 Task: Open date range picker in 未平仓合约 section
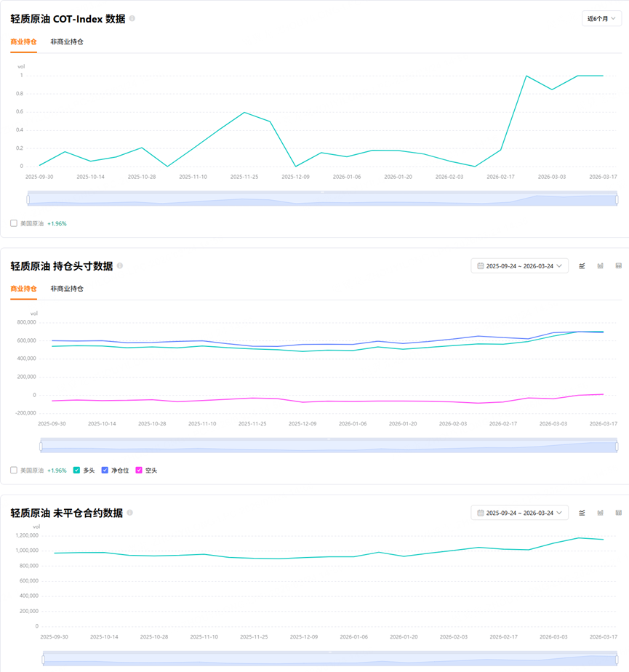pyautogui.click(x=519, y=513)
